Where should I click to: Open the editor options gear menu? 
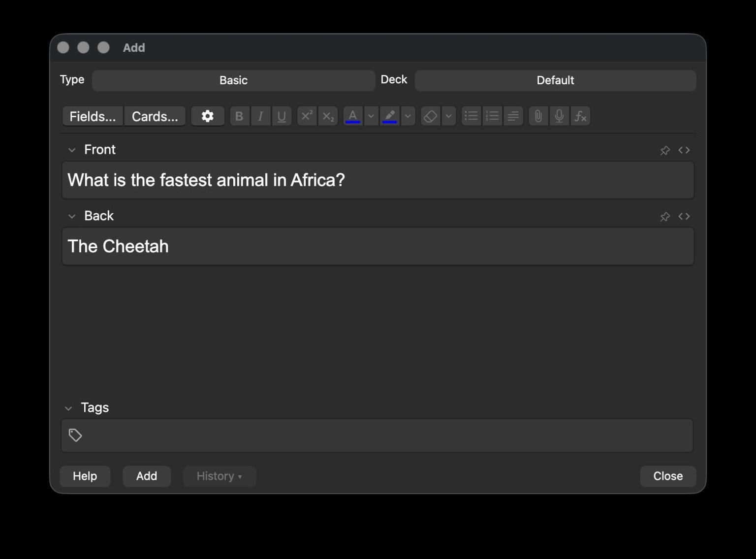click(x=208, y=116)
